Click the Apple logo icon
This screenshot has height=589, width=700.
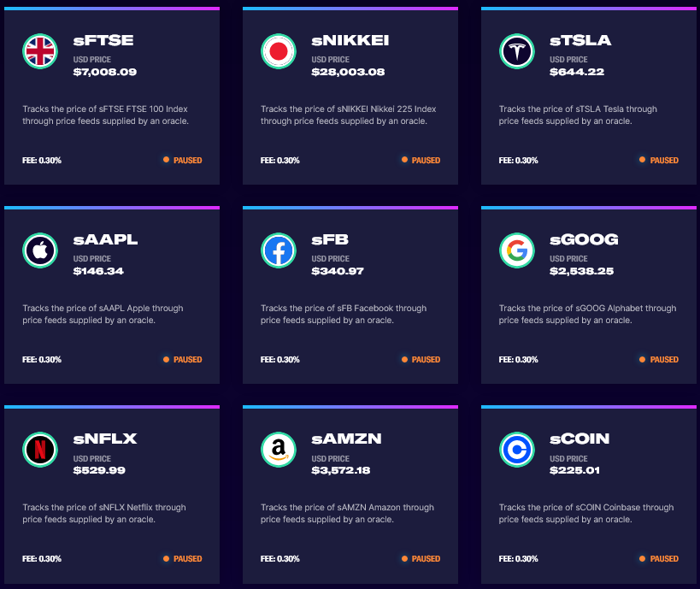[40, 250]
